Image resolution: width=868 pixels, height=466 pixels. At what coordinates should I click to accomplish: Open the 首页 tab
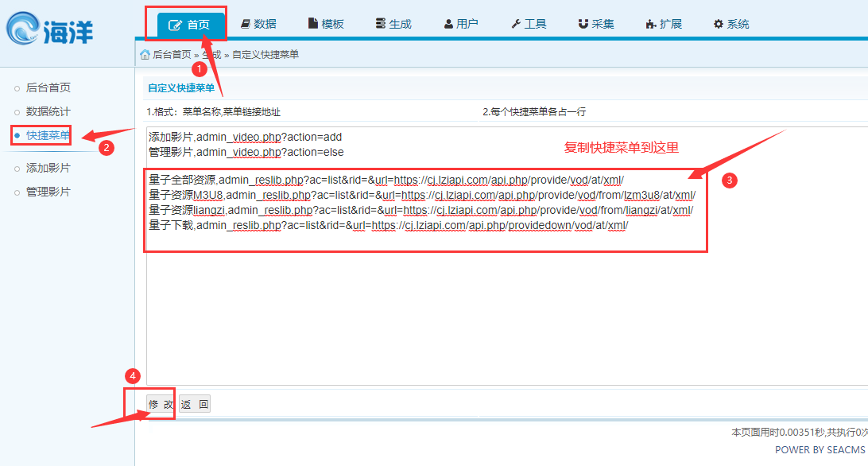point(191,25)
